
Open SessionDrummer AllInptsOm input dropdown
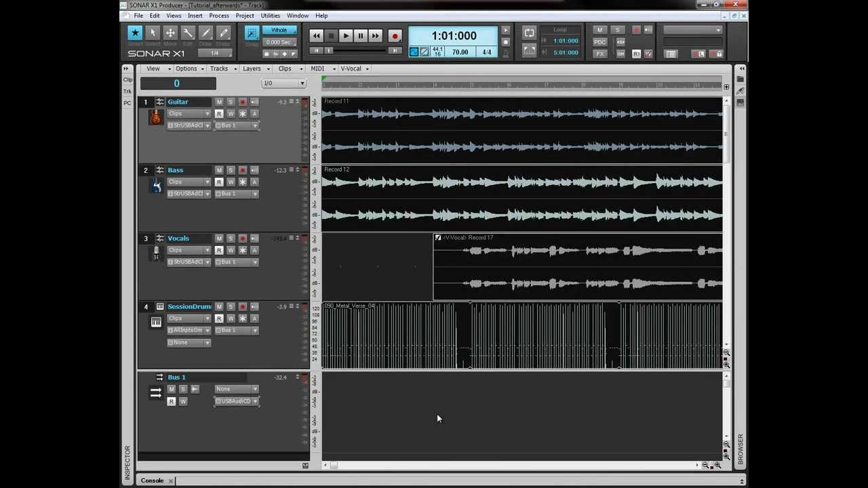coord(189,331)
